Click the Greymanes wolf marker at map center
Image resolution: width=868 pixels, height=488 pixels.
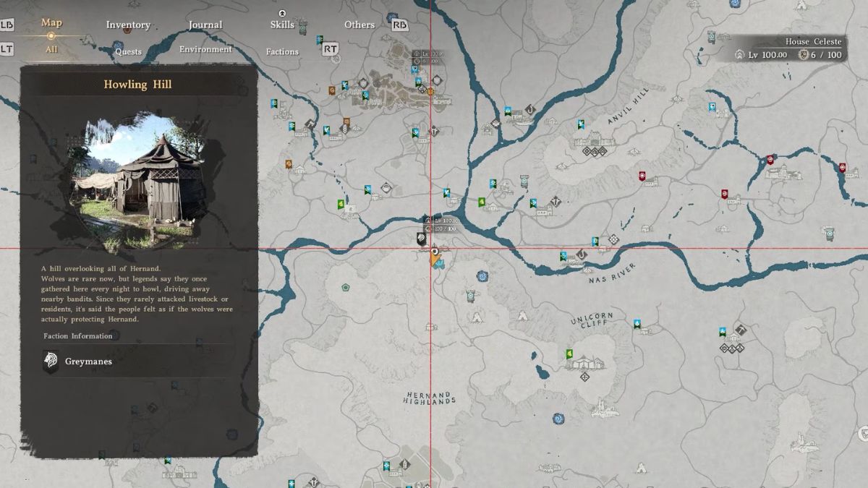click(x=421, y=238)
